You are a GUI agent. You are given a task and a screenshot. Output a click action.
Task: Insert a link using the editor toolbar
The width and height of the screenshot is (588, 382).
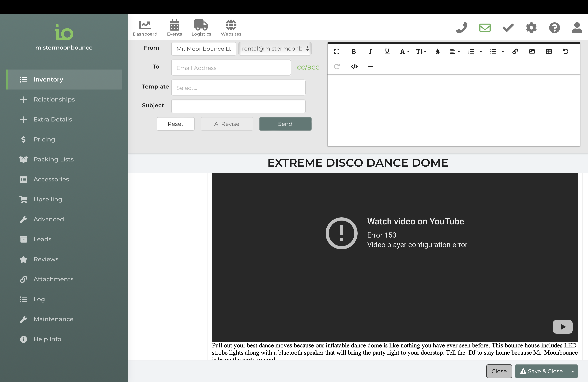tap(515, 52)
